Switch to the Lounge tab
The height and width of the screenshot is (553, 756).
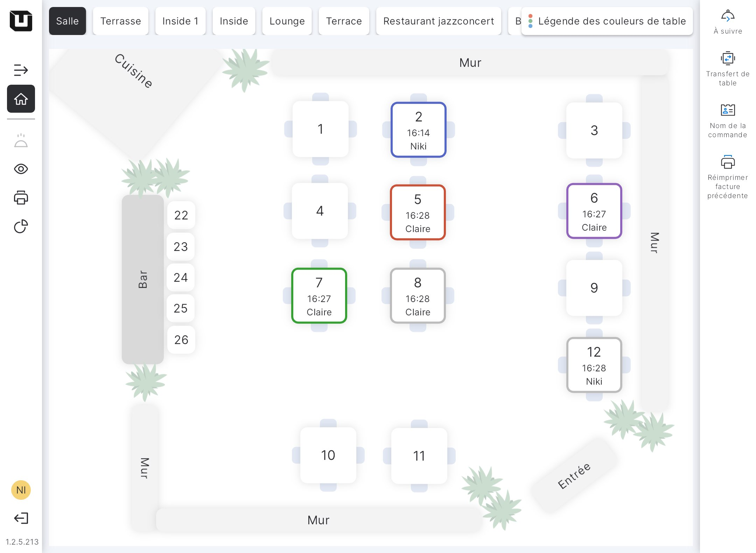pyautogui.click(x=287, y=21)
